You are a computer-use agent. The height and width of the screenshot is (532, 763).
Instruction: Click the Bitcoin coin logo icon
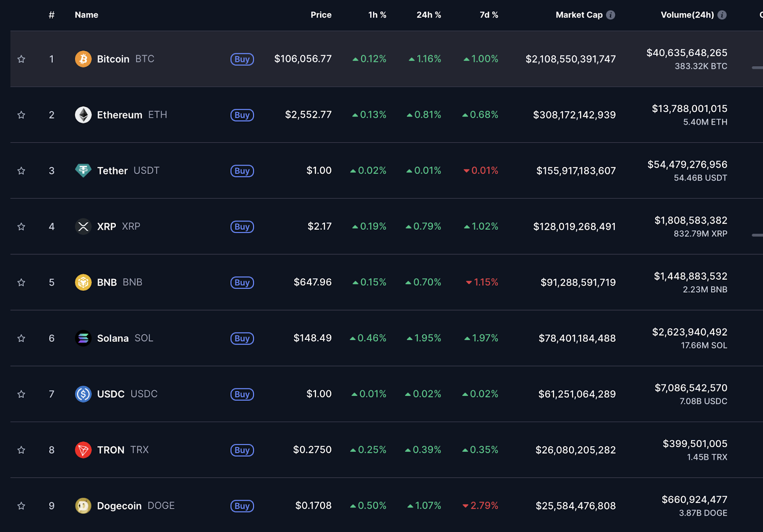(x=83, y=59)
